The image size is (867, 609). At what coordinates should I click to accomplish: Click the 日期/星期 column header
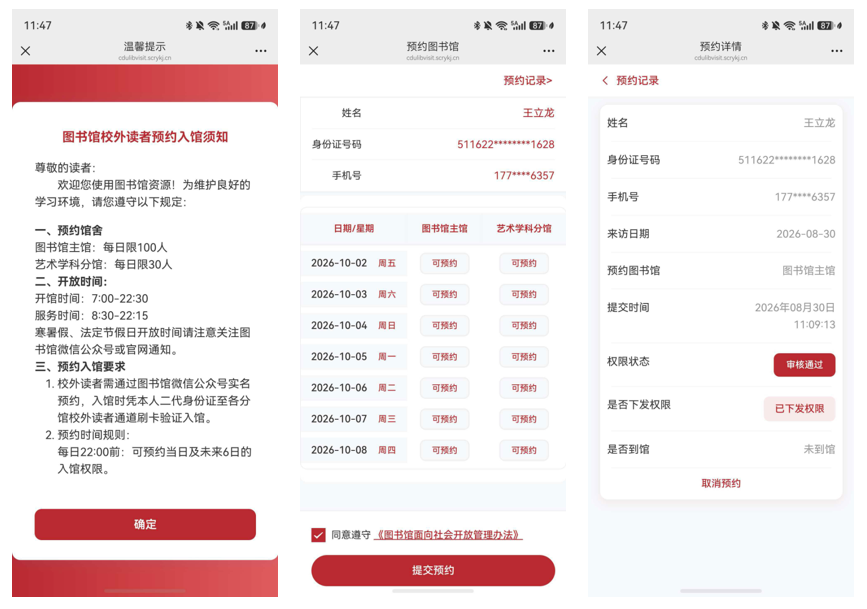pos(354,228)
